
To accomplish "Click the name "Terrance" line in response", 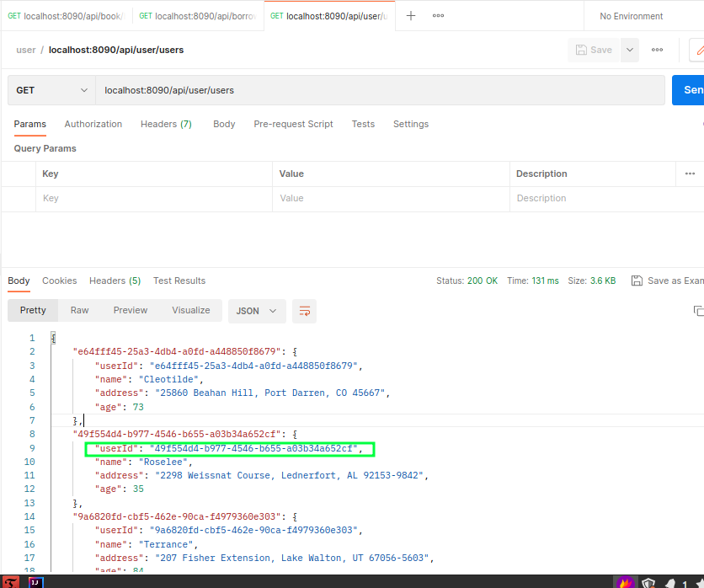I will click(147, 545).
